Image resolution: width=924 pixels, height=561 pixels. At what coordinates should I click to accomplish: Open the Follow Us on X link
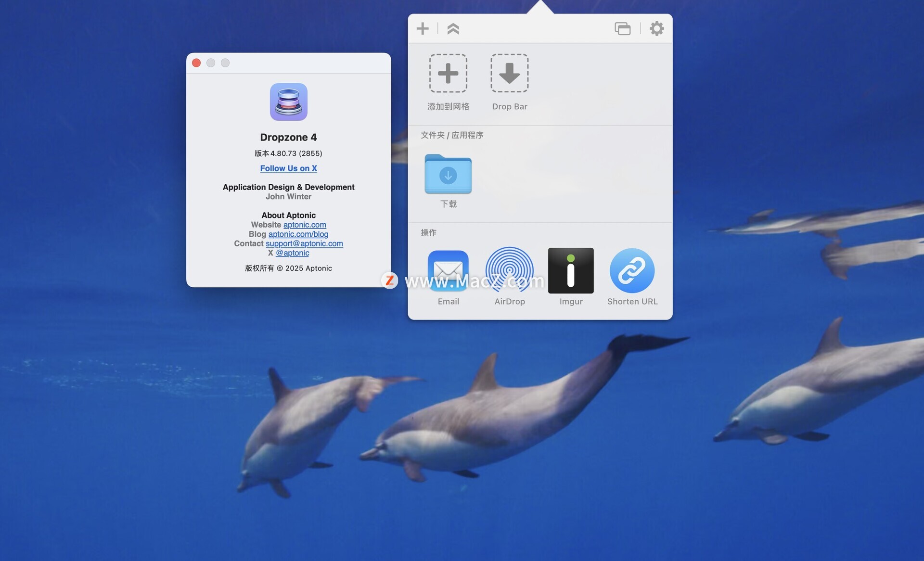pyautogui.click(x=288, y=168)
